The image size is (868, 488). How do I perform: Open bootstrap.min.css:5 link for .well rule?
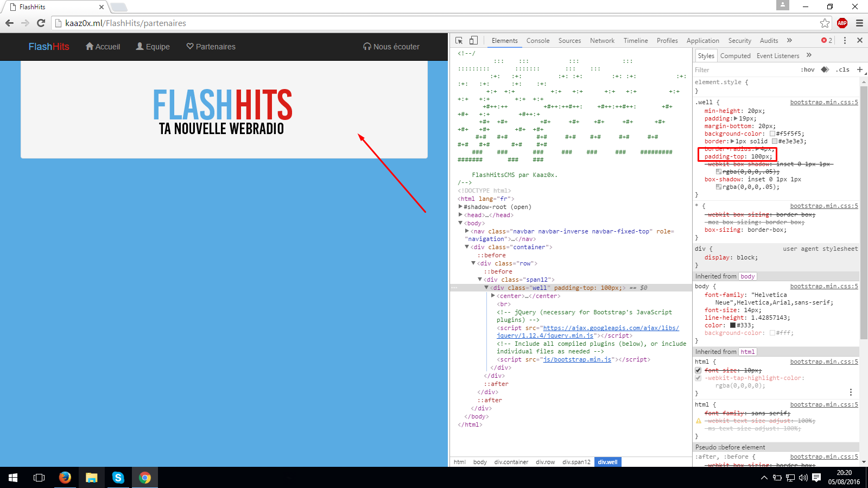(824, 102)
